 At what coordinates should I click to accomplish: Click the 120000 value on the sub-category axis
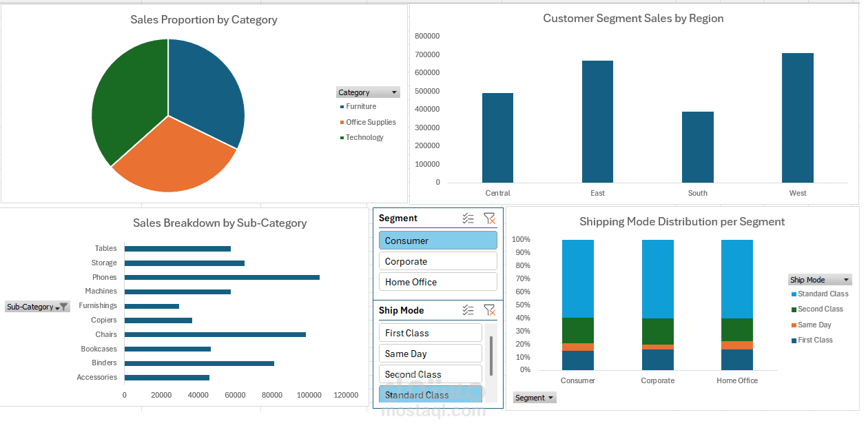click(346, 396)
